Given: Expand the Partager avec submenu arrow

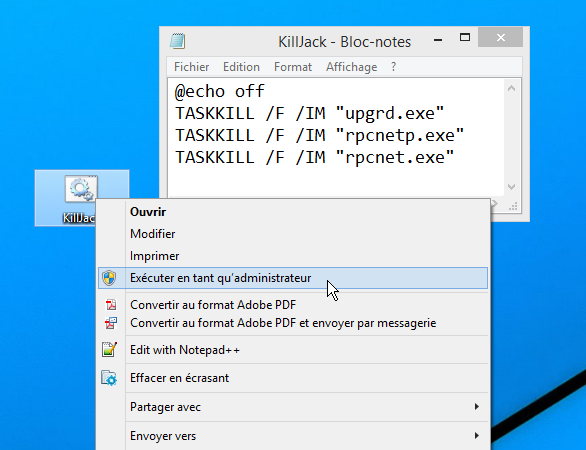Looking at the screenshot, I should pos(476,407).
